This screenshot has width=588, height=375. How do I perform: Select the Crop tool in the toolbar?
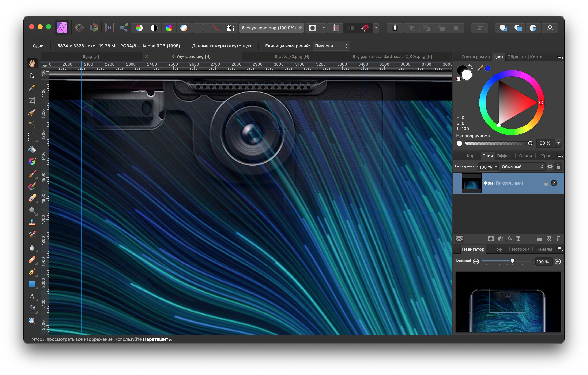pos(32,100)
